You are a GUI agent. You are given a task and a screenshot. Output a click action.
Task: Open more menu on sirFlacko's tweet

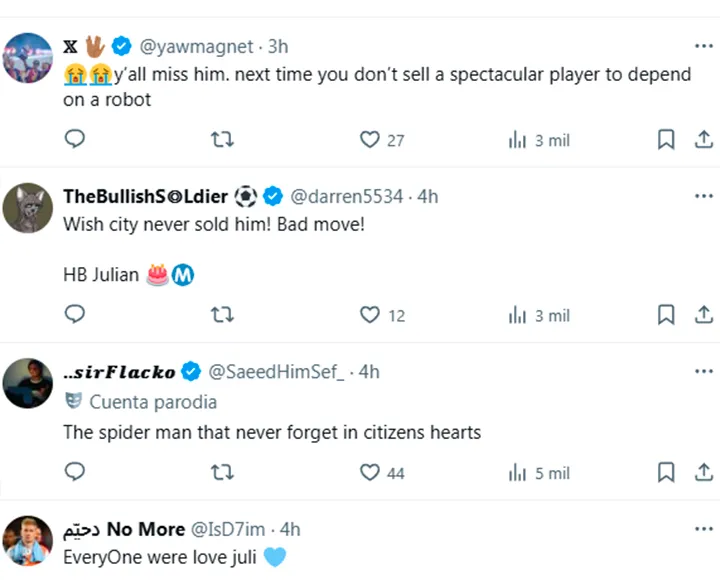[703, 371]
